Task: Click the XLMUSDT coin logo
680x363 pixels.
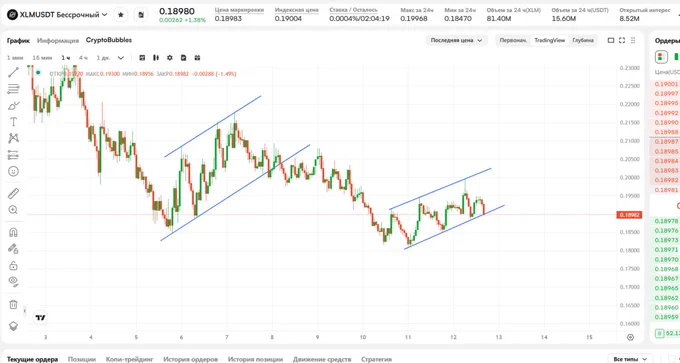Action: (12, 15)
